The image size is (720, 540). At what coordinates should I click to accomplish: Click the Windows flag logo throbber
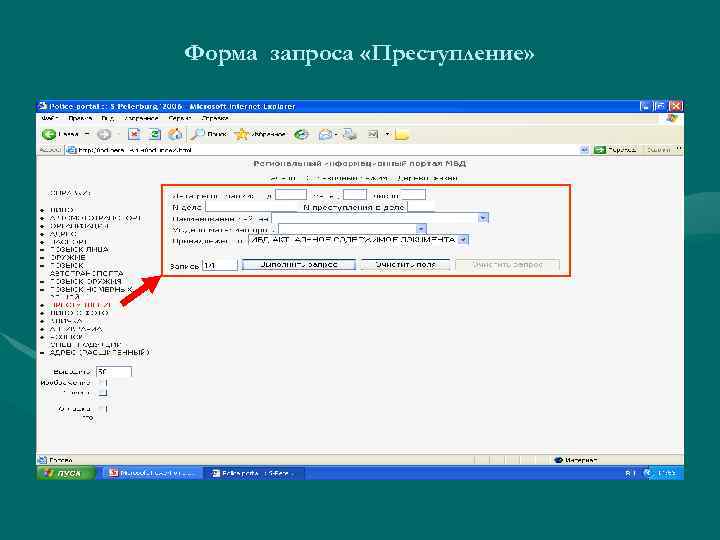pyautogui.click(x=672, y=118)
